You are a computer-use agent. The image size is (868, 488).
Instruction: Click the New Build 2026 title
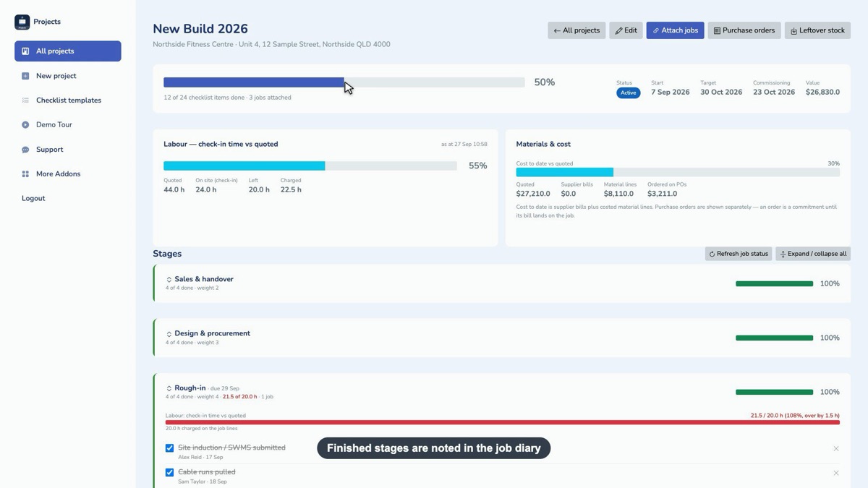(200, 29)
